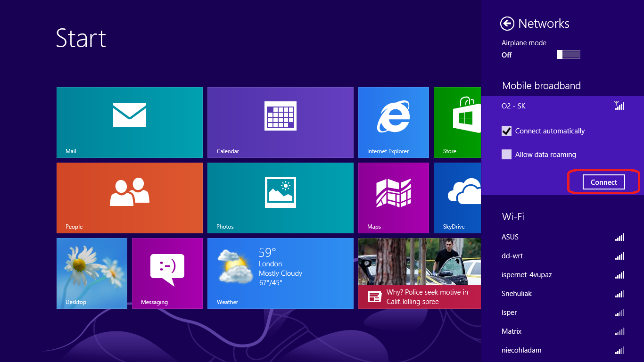Viewport: 644px width, 362px height.
Task: Open the People tile
Action: (129, 197)
